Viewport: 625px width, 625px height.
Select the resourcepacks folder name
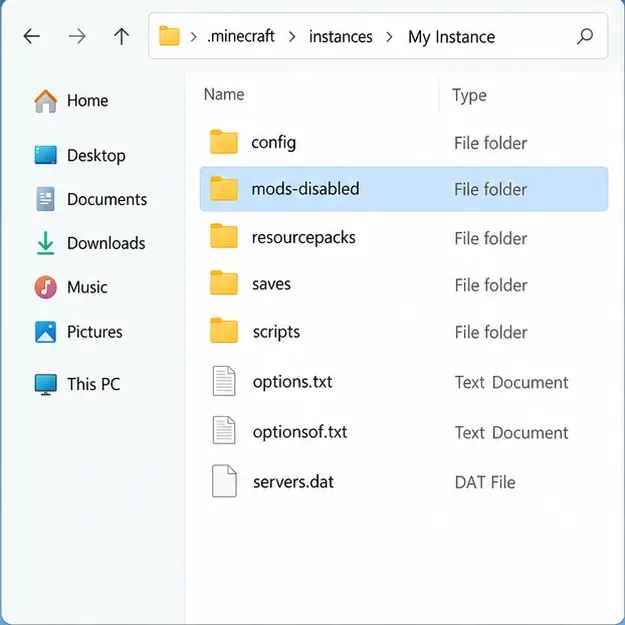point(303,238)
